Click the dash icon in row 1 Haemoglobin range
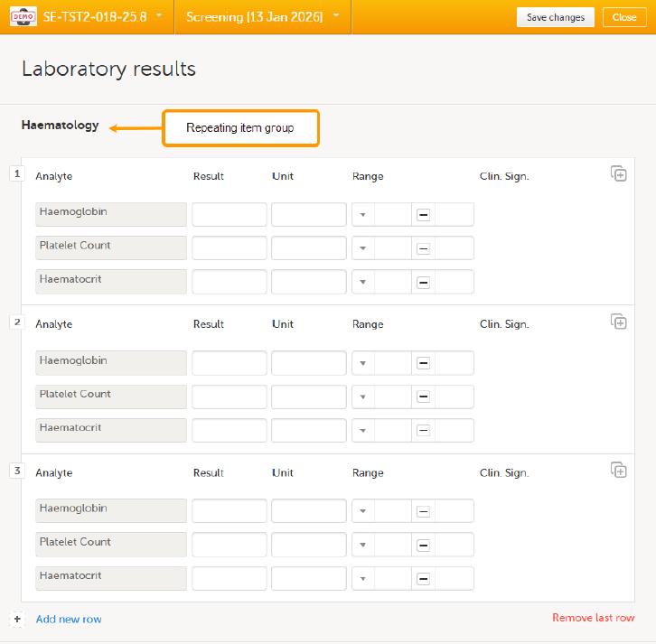Viewport: 656px width, 644px height. [x=422, y=215]
